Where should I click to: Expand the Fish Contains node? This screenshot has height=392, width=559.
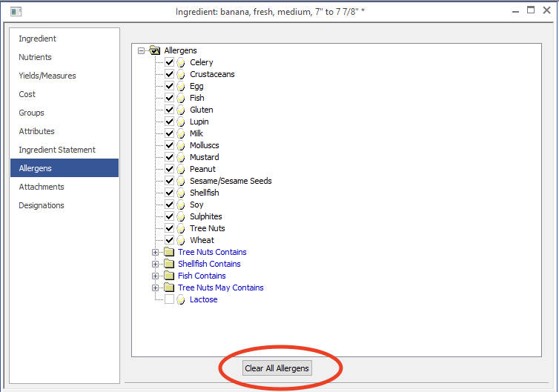tap(155, 276)
